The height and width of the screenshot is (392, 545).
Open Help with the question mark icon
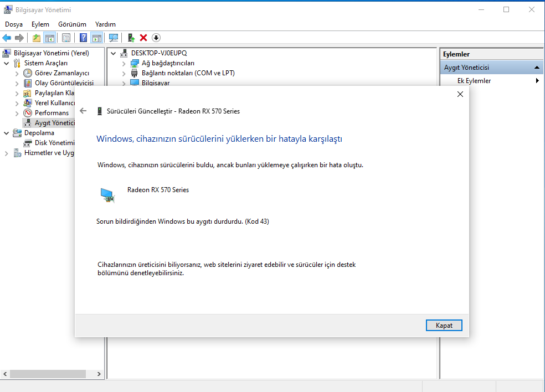coord(84,38)
